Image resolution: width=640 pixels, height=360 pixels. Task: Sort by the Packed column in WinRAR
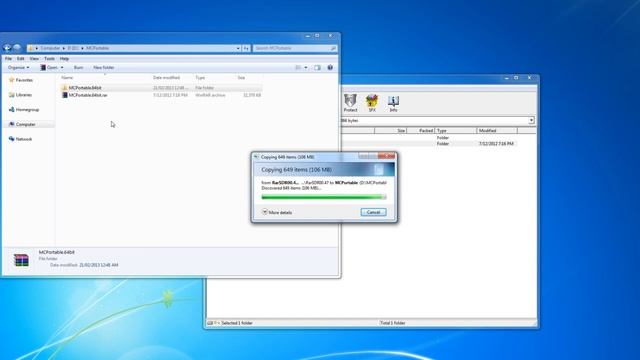coord(420,131)
